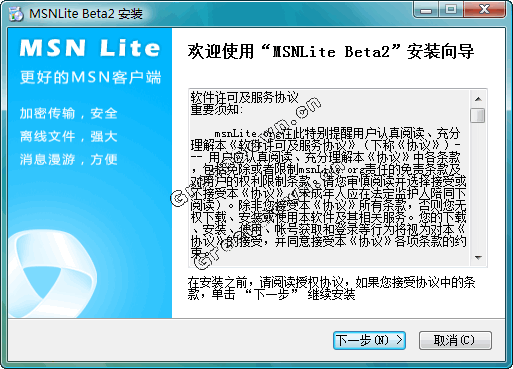Screen dimensions: 513x369
Task: Click the 欢迎使用 MSNLite Beta2 安装向导 heading
Action: tap(331, 51)
